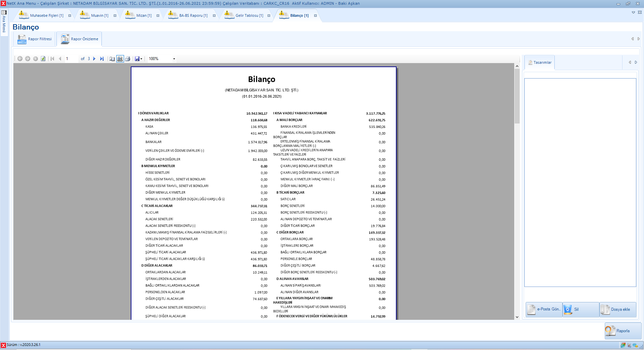644x350 pixels.
Task: Expand the 100% zoom dropdown
Action: (x=174, y=59)
